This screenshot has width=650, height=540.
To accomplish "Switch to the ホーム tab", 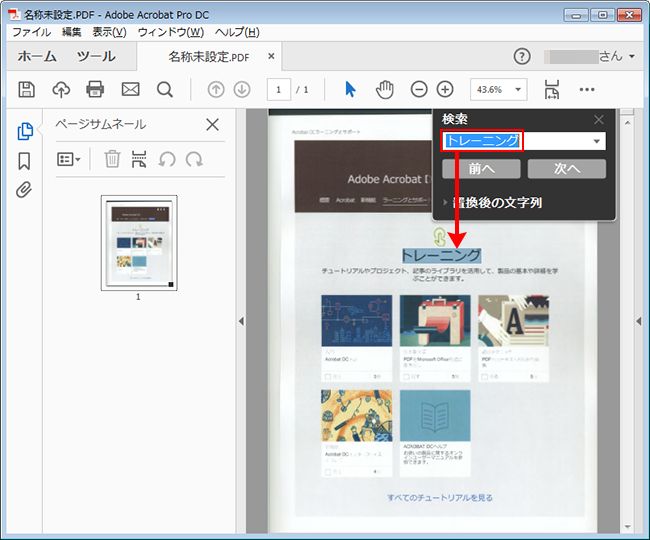I will coord(37,56).
